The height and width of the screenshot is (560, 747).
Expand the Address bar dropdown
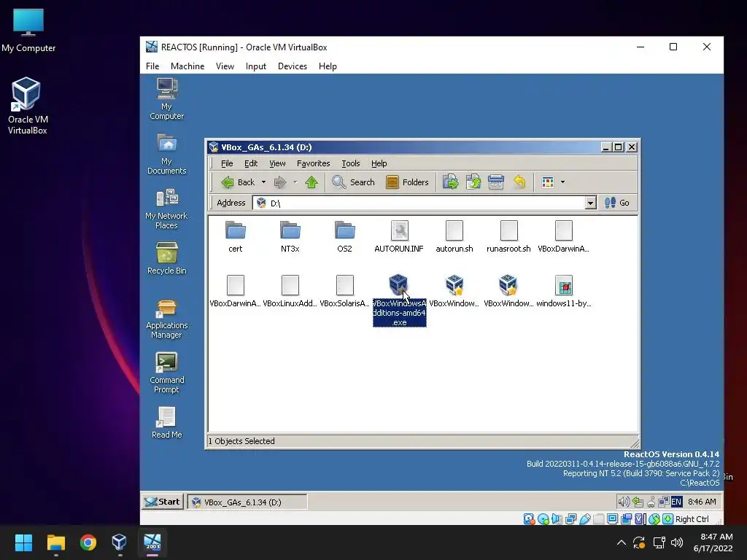[x=590, y=203]
